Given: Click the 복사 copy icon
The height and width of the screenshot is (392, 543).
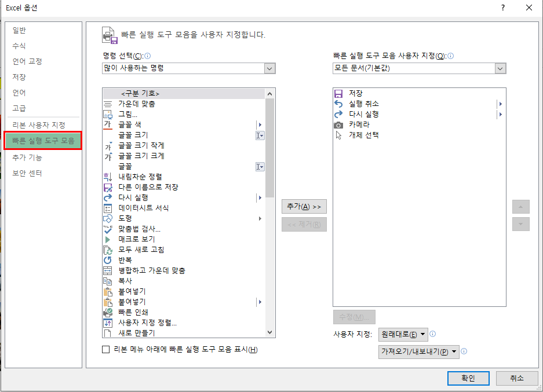Looking at the screenshot, I should 108,281.
